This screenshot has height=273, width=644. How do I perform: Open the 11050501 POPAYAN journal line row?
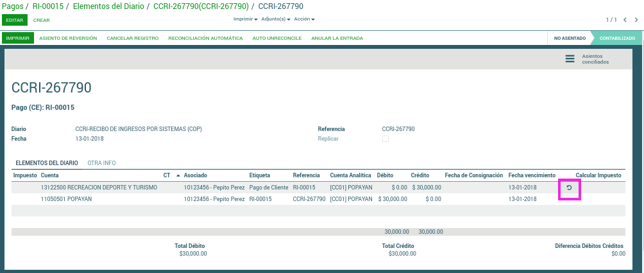[66, 199]
